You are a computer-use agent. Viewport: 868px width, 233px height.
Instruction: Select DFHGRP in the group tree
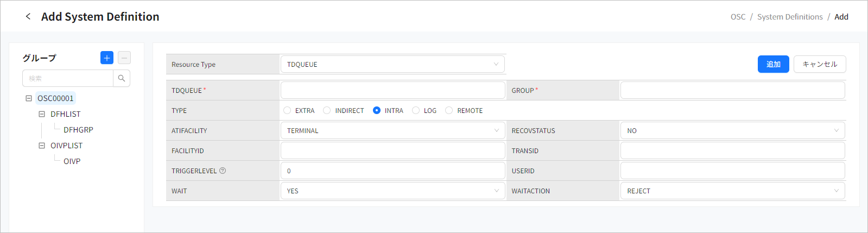(78, 130)
